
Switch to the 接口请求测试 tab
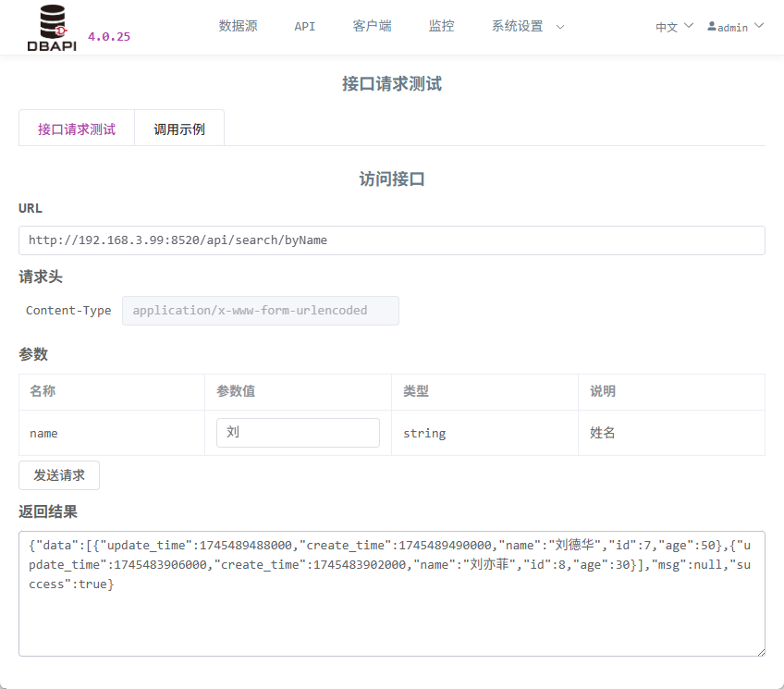click(x=77, y=129)
